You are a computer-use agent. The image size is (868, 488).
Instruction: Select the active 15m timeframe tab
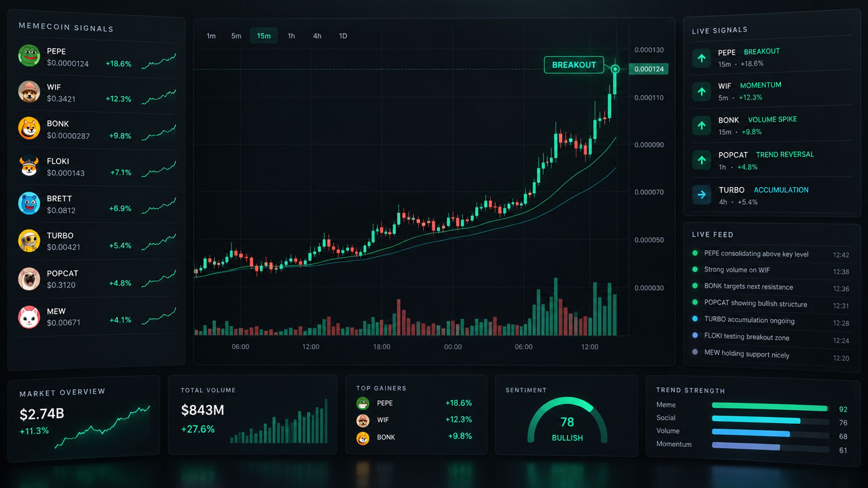[264, 36]
